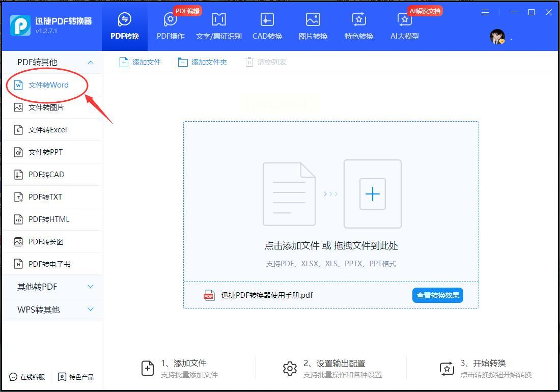Maximize the converter window

coord(531,12)
